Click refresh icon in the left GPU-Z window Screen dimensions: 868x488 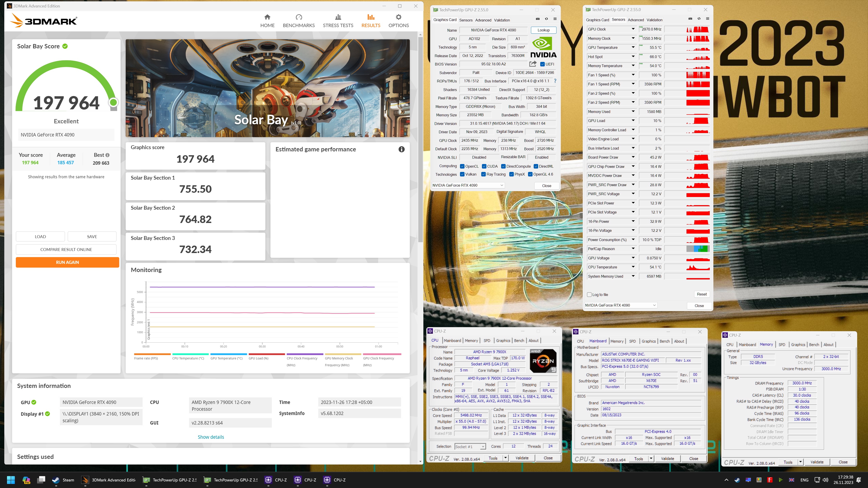coord(547,19)
